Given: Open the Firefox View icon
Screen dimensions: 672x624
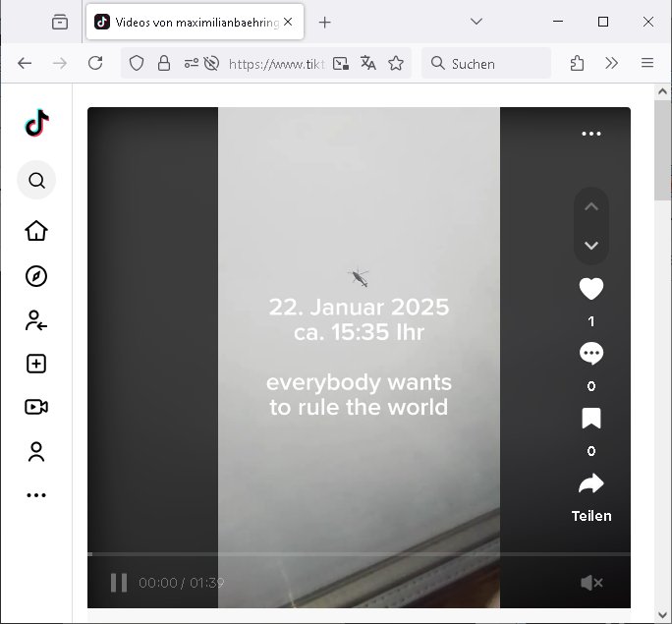Looking at the screenshot, I should [x=60, y=22].
